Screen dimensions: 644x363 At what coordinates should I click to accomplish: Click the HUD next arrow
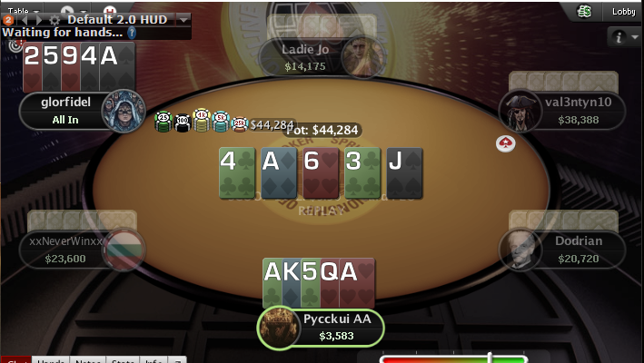[x=39, y=20]
